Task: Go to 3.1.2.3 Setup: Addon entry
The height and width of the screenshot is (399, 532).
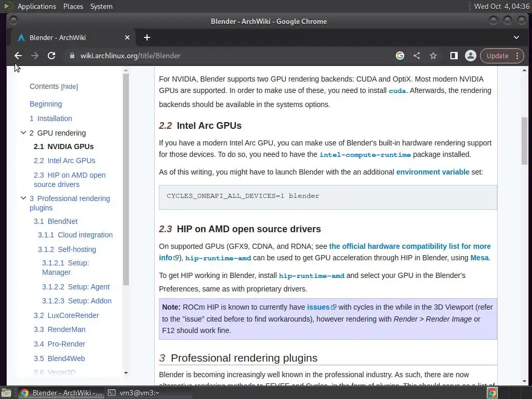Action: pyautogui.click(x=77, y=301)
